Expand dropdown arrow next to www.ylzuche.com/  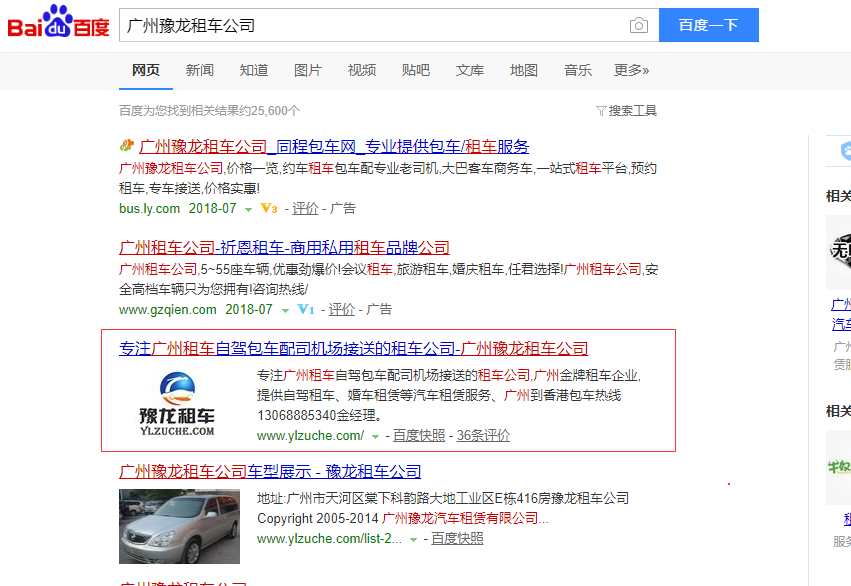pyautogui.click(x=375, y=437)
